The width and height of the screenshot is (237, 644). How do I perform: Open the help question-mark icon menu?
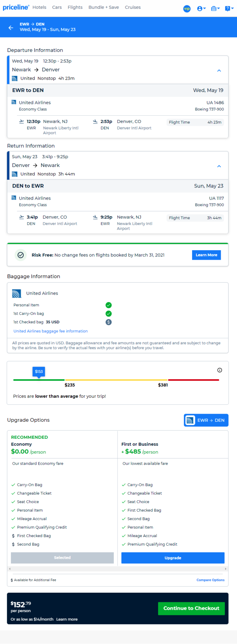[x=229, y=8]
